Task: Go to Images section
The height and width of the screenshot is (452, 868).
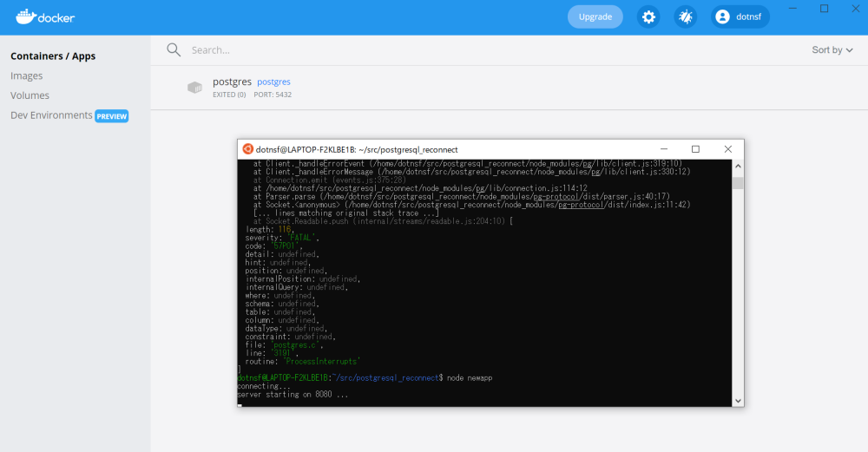Action: [x=27, y=75]
